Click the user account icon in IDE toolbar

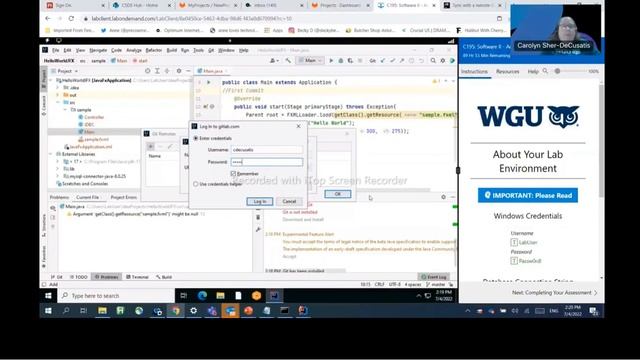click(x=273, y=61)
